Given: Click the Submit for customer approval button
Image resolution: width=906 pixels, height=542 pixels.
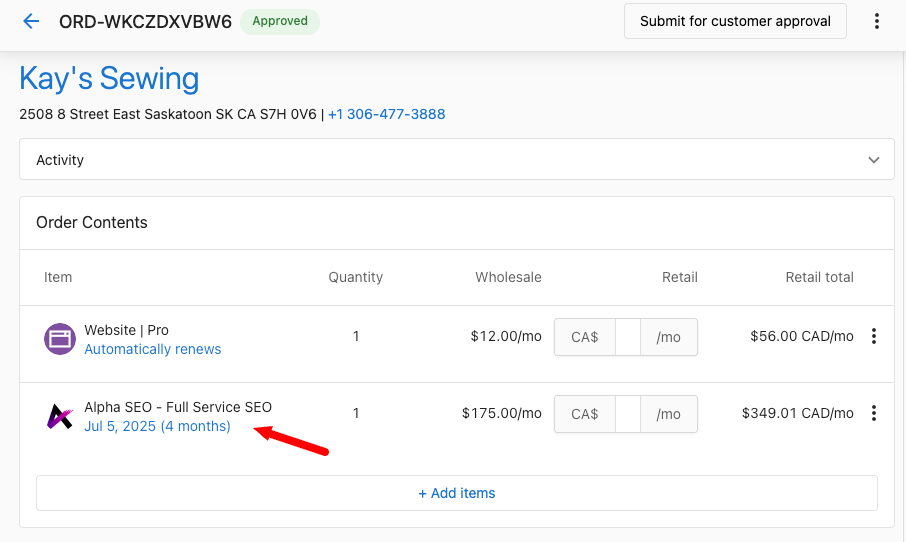Looking at the screenshot, I should [735, 21].
